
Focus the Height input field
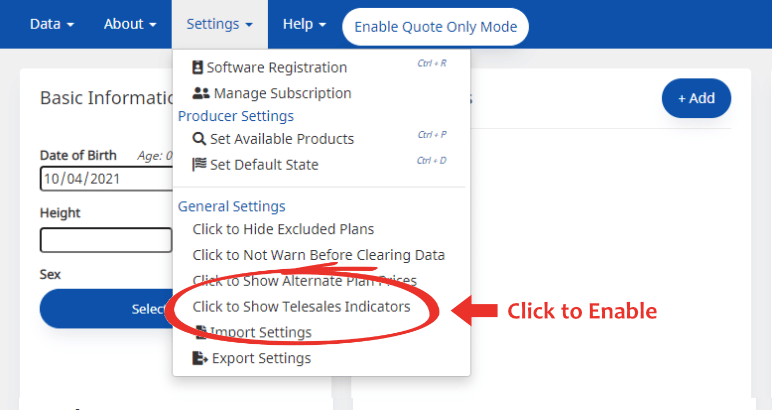point(106,240)
